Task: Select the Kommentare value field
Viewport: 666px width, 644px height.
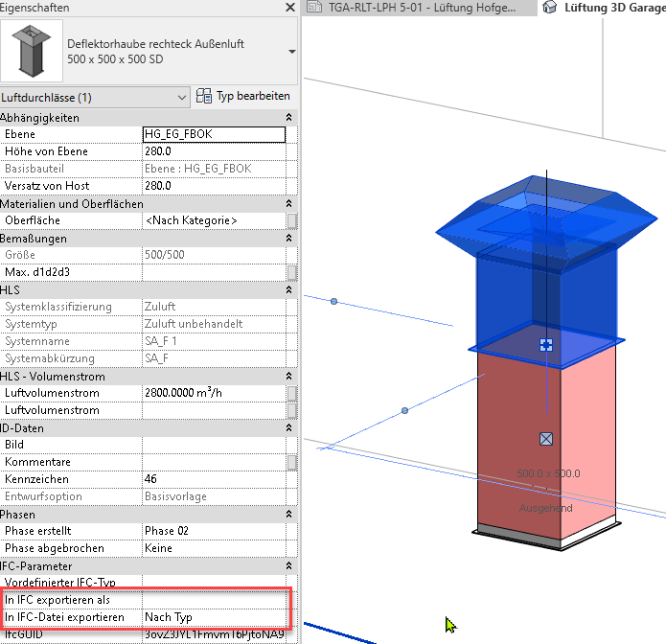Action: [213, 463]
